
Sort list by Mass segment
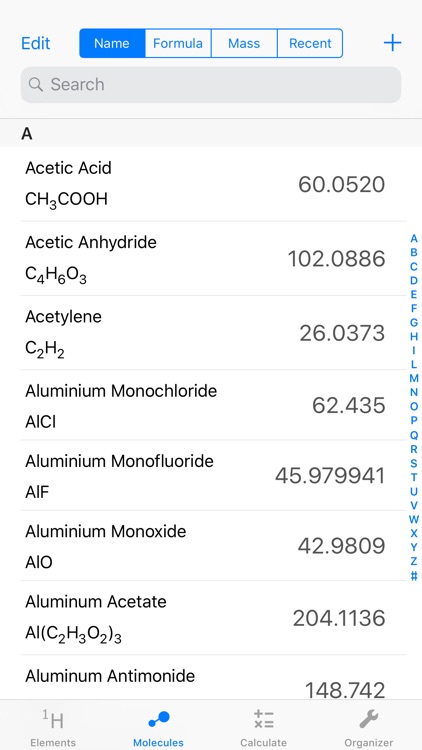coord(244,43)
